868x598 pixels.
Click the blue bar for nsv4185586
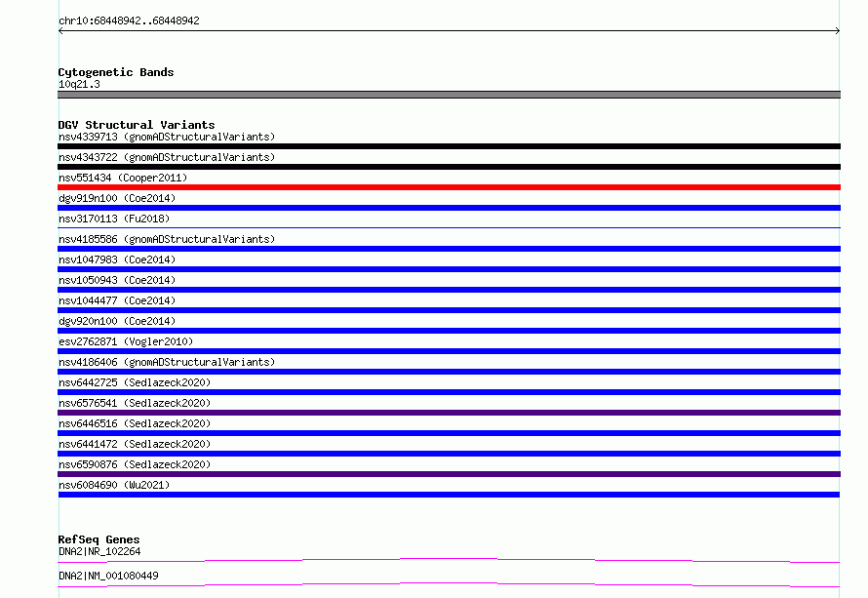click(x=449, y=249)
